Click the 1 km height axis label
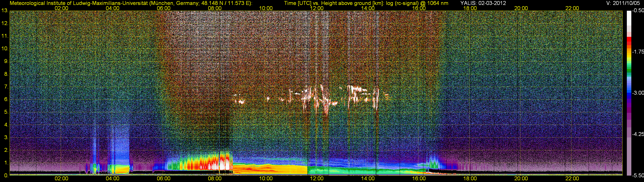The image size is (644, 182). (6, 163)
